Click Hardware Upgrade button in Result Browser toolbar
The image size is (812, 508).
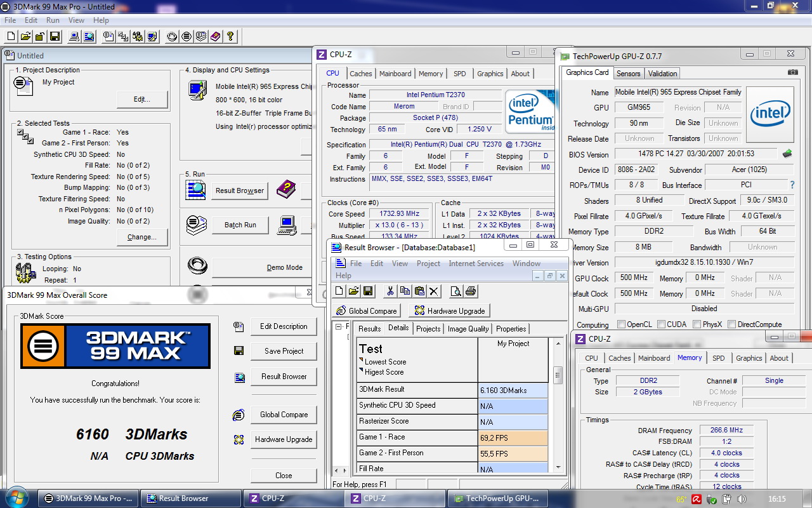tap(449, 311)
